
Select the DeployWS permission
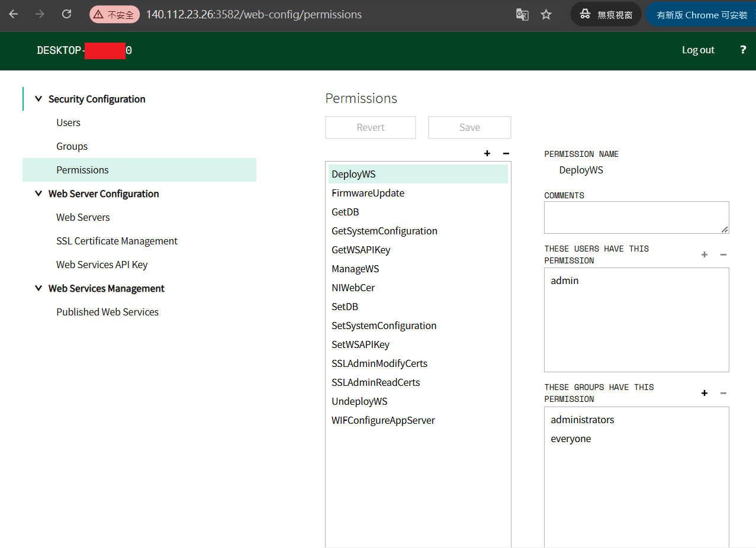[x=418, y=174]
